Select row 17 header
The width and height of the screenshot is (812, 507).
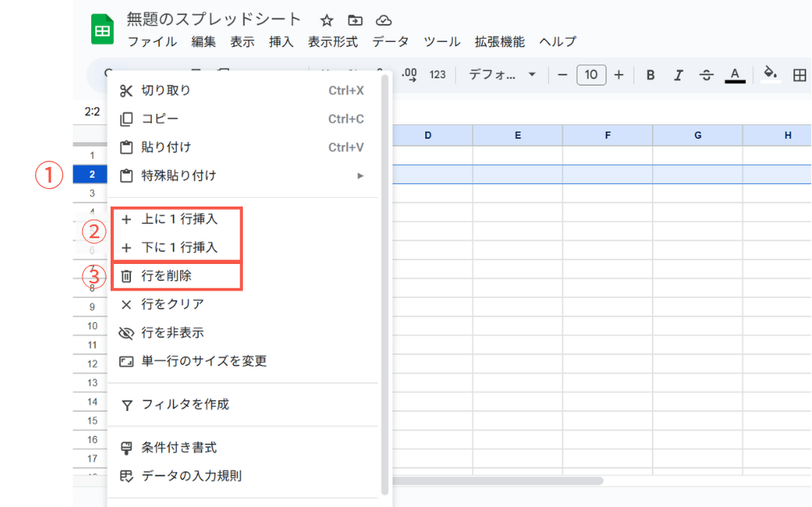pos(92,459)
